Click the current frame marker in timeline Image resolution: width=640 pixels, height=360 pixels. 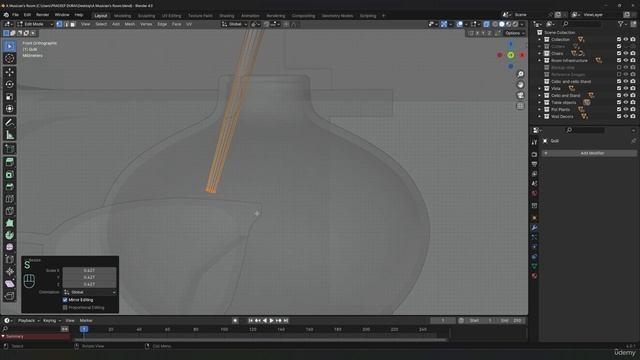[x=84, y=329]
